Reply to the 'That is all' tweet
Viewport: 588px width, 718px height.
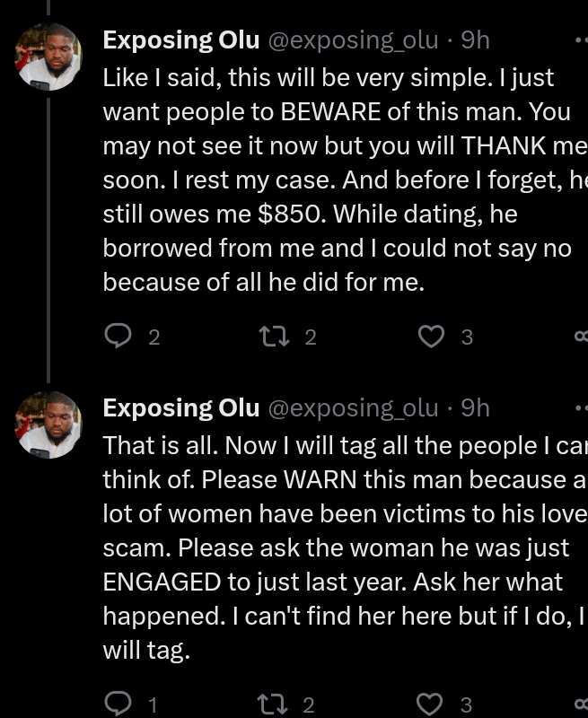pyautogui.click(x=118, y=705)
